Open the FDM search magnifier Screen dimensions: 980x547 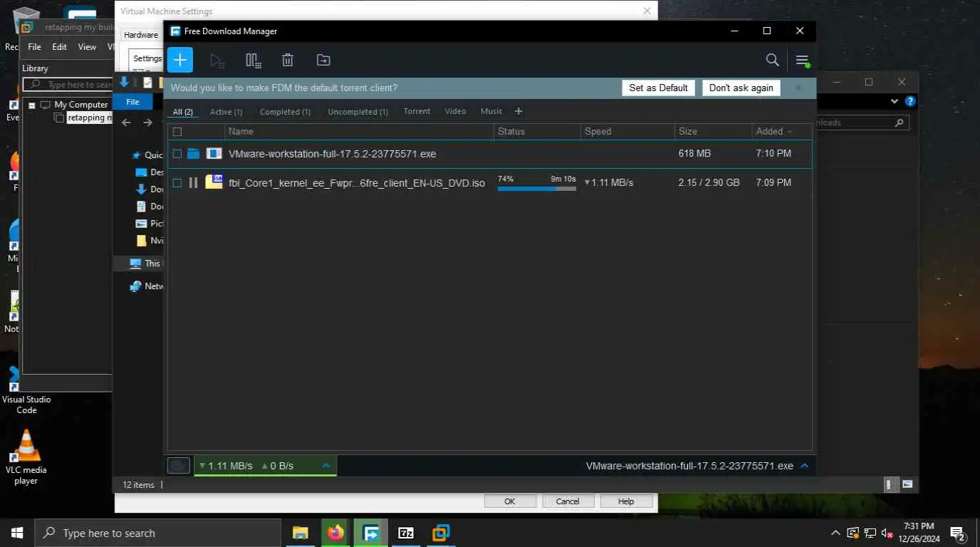[x=772, y=61]
